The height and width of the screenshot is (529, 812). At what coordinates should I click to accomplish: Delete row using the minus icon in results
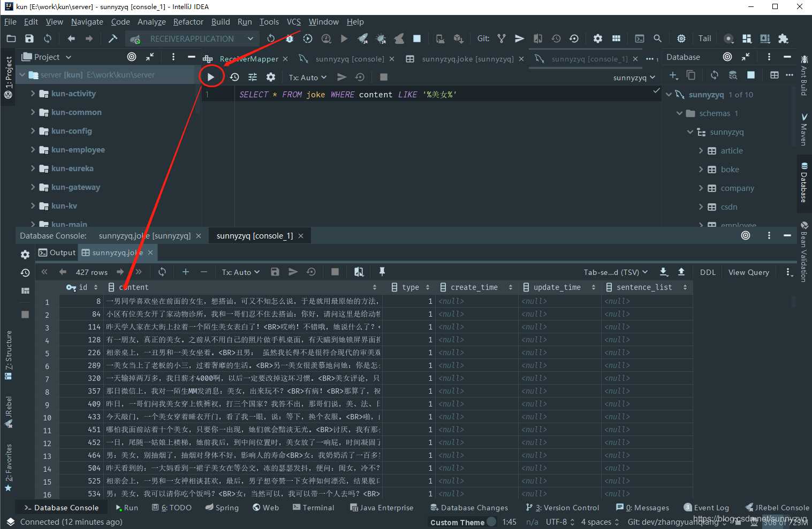[x=203, y=272]
